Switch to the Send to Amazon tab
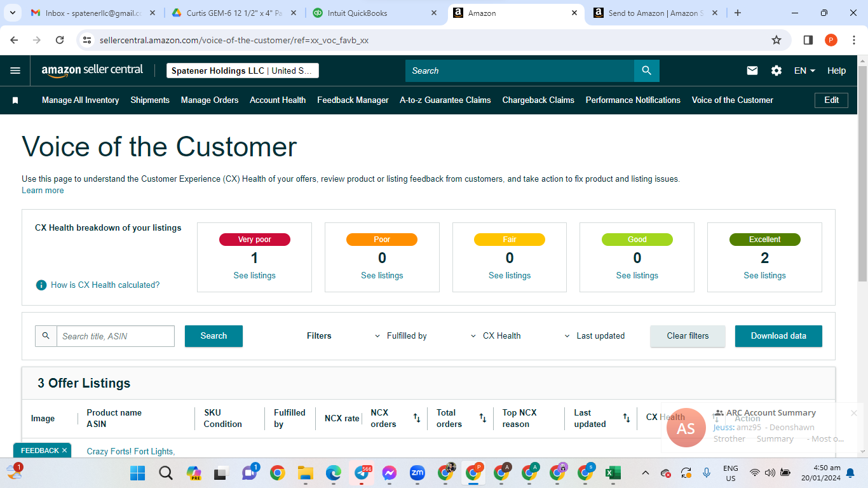The image size is (868, 488). click(x=654, y=13)
